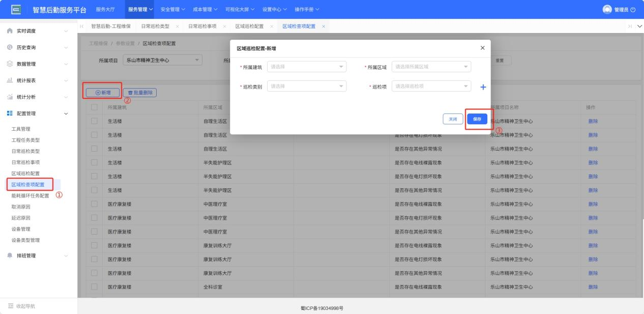Click the 统计分析 bar-graph icon
Screen dimensions: 644x314
point(10,97)
